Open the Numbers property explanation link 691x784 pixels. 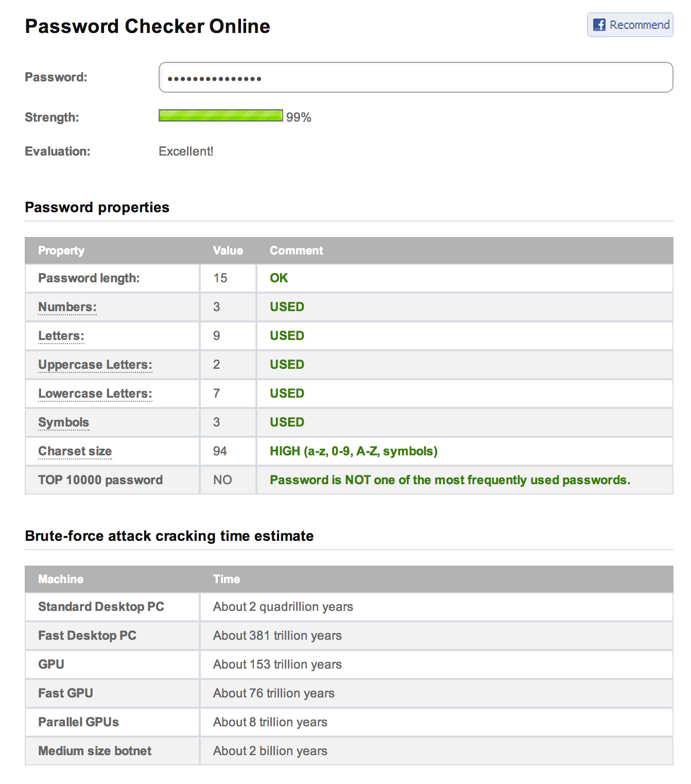pyautogui.click(x=66, y=306)
